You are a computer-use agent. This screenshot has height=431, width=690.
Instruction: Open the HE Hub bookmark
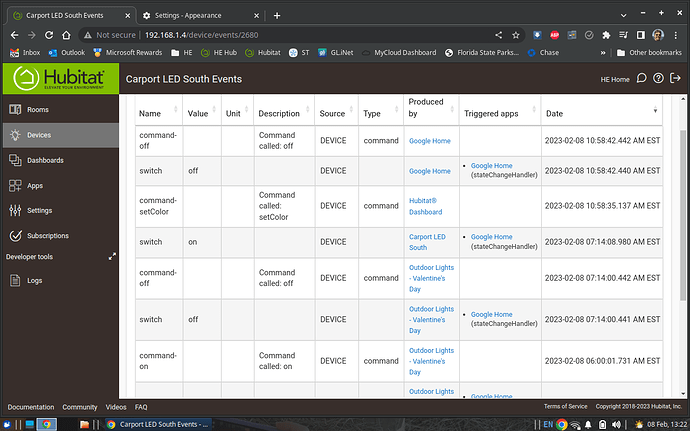point(219,52)
